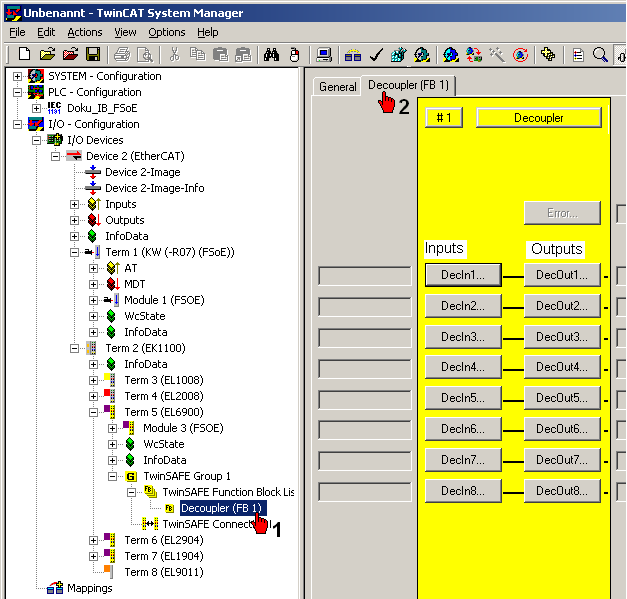
Task: Click the Open file folder icon
Action: click(x=47, y=54)
